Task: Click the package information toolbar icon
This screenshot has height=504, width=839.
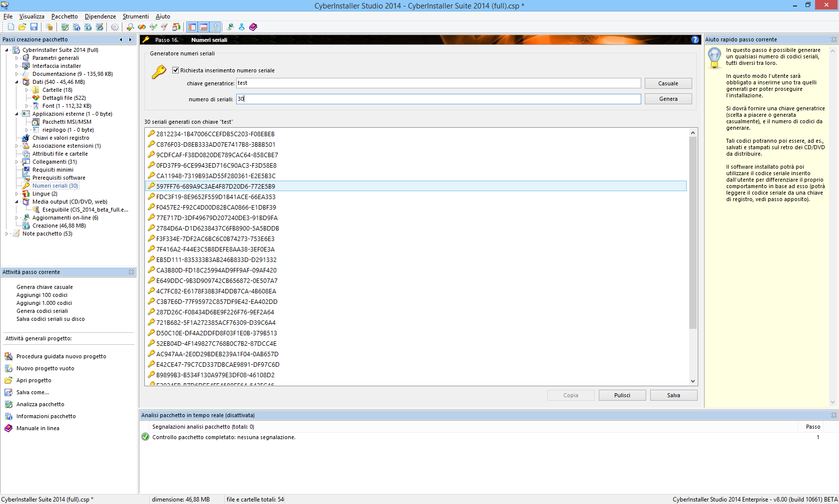Action: click(x=76, y=27)
